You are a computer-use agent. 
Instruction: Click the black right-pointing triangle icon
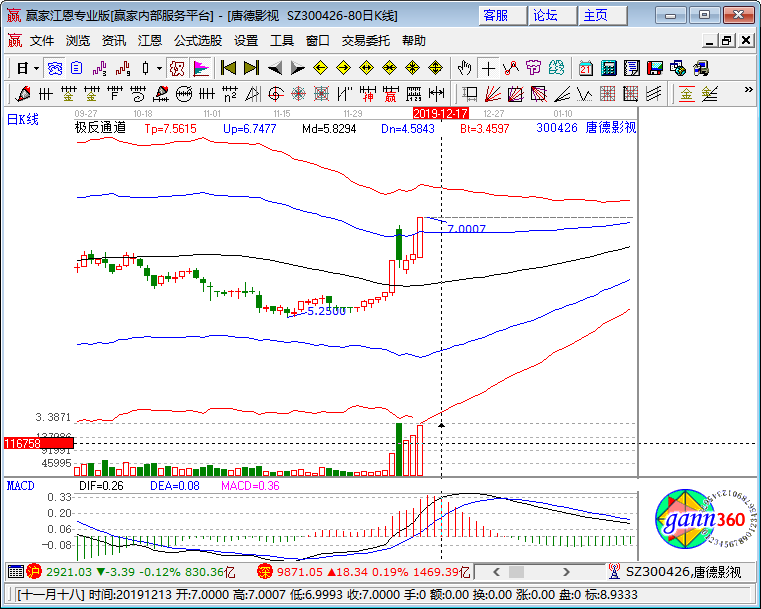[298, 68]
